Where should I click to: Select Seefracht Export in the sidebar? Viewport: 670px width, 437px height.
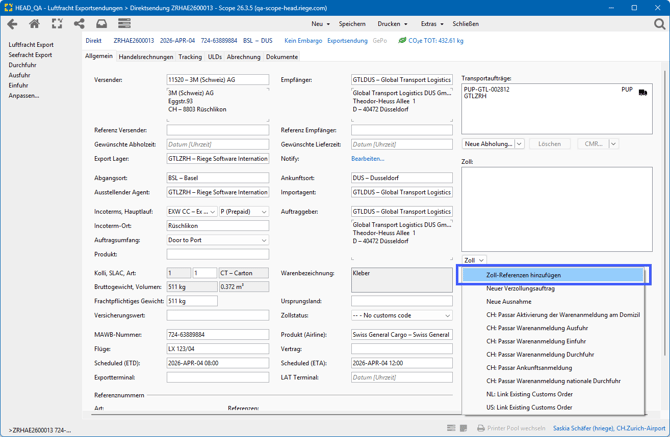tap(30, 55)
